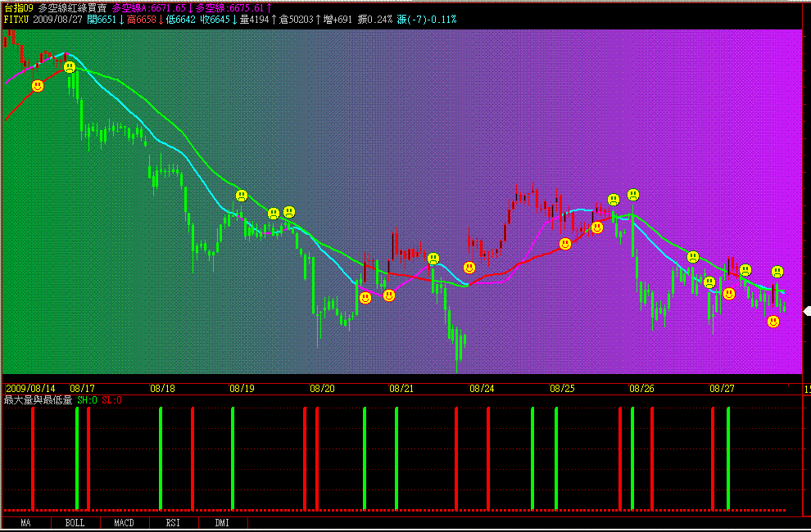Click the first frowning face marker near 08/17
This screenshot has width=811, height=532.
tap(70, 67)
